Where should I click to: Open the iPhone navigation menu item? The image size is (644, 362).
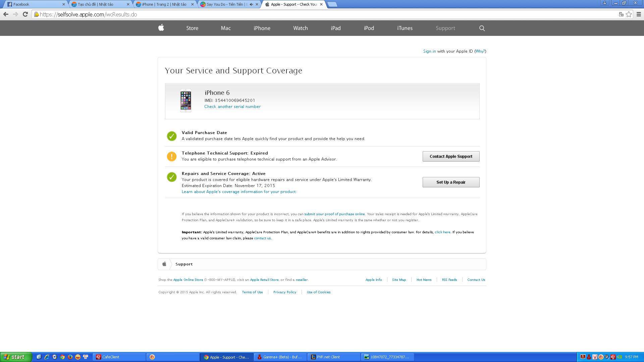[262, 28]
